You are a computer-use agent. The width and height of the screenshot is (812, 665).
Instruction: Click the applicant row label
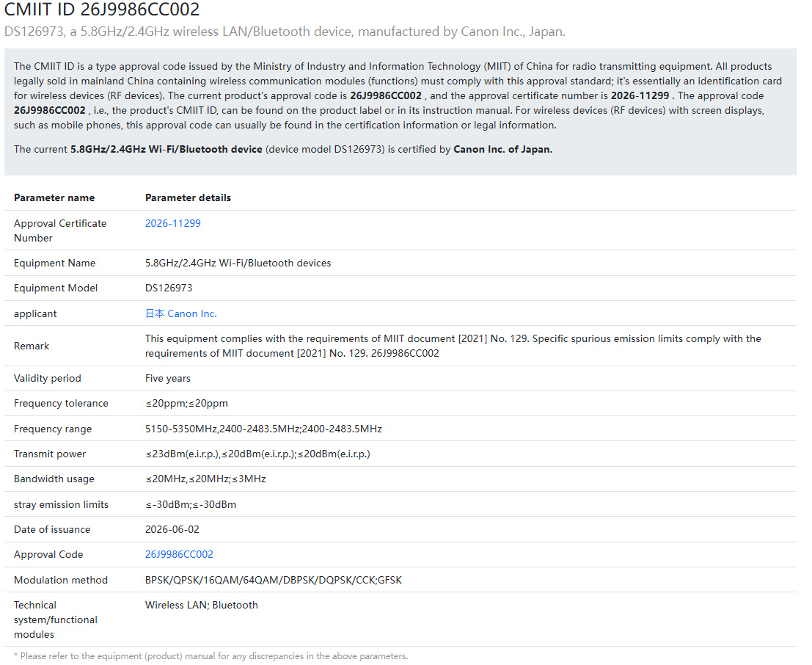coord(35,313)
